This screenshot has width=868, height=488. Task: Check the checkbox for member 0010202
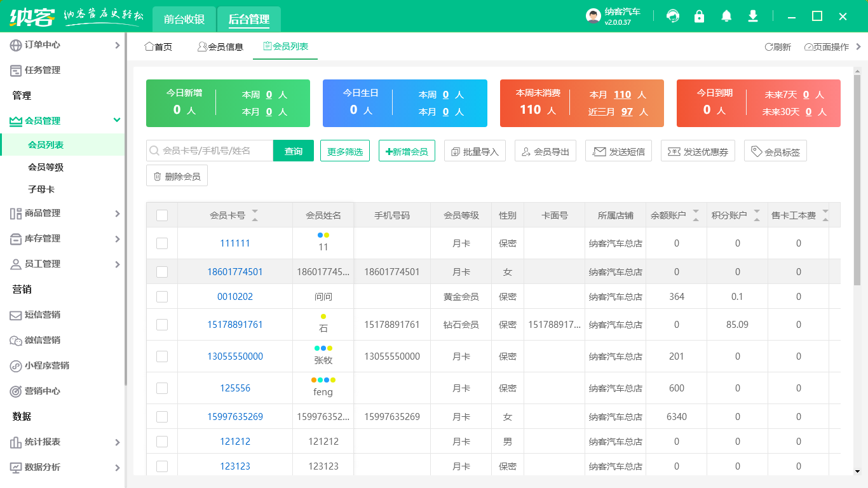pos(161,296)
